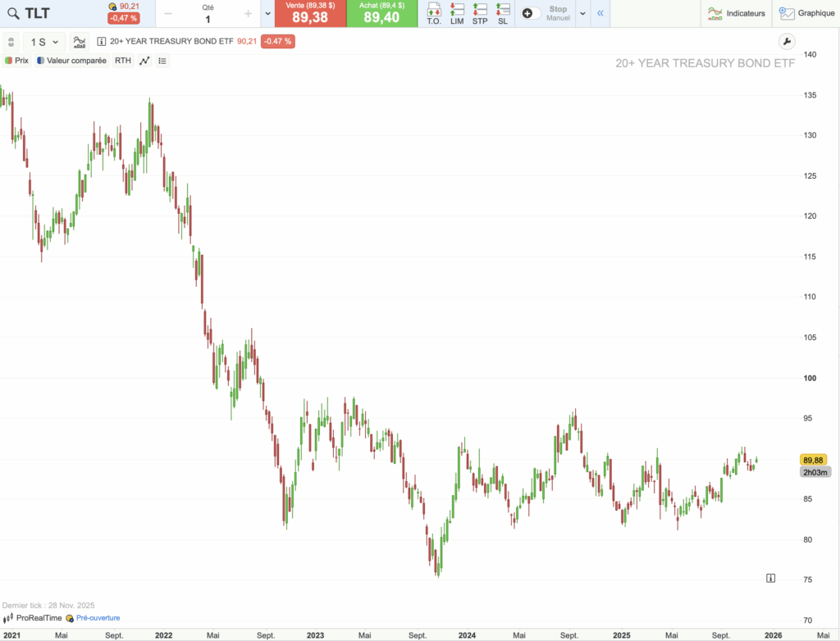The width and height of the screenshot is (840, 641).
Task: Select the LIM limit order icon
Action: tap(457, 13)
